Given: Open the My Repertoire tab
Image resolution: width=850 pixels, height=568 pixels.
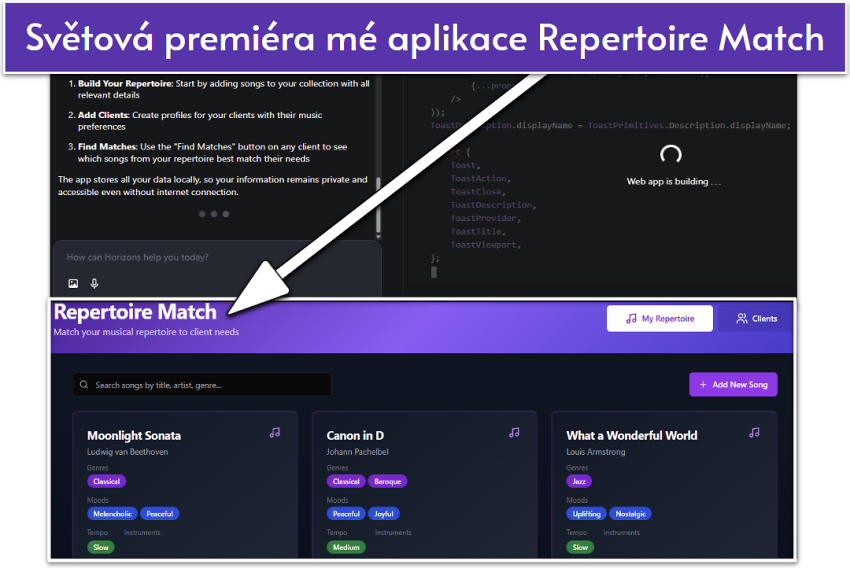Looking at the screenshot, I should point(659,319).
